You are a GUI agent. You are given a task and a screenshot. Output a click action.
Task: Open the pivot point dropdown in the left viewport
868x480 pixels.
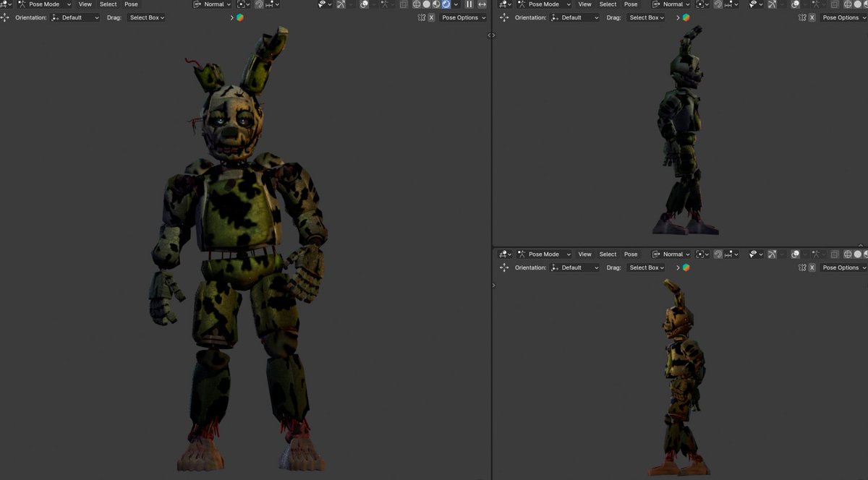point(243,4)
